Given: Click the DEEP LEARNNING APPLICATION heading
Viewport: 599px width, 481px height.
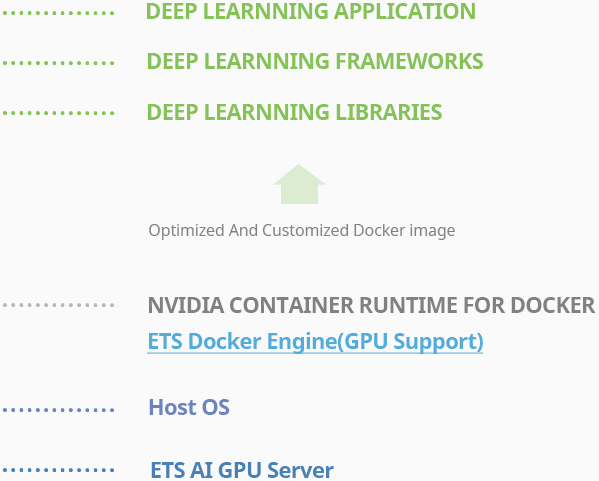Looking at the screenshot, I should (311, 11).
